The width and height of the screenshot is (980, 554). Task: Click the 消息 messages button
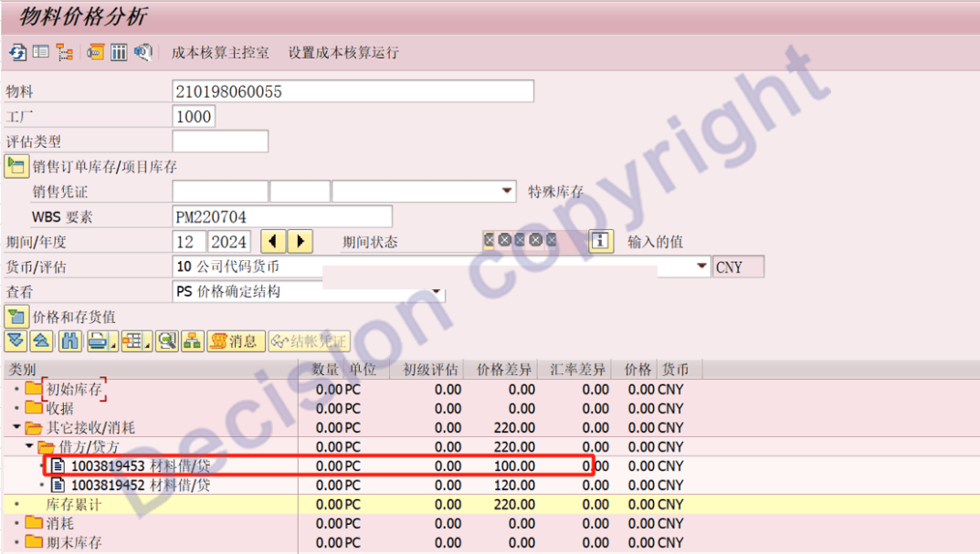point(235,341)
